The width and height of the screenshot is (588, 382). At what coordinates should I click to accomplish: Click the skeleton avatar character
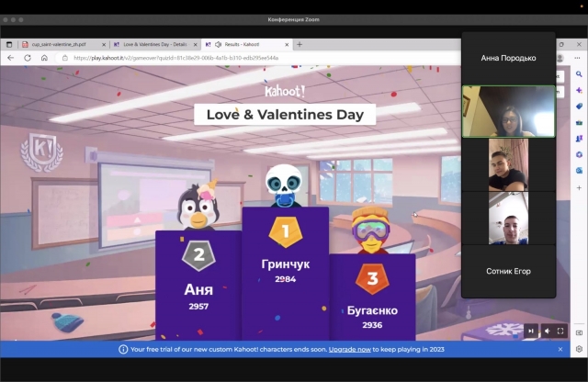[x=284, y=185]
